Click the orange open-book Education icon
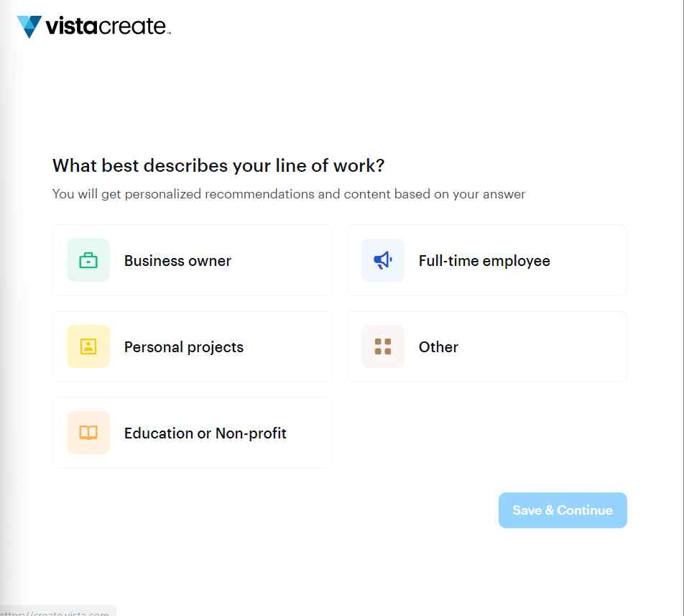684x616 pixels. [88, 433]
